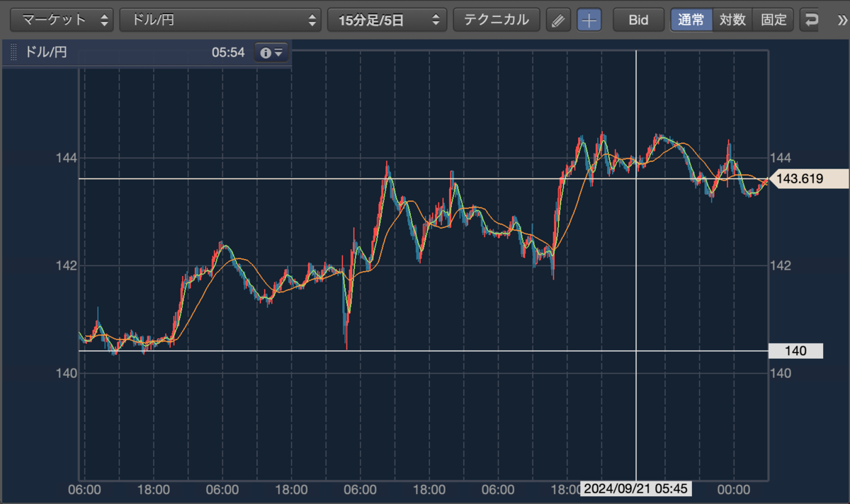Toggle the crosshair cursor tool
This screenshot has height=504, width=850.
(589, 20)
